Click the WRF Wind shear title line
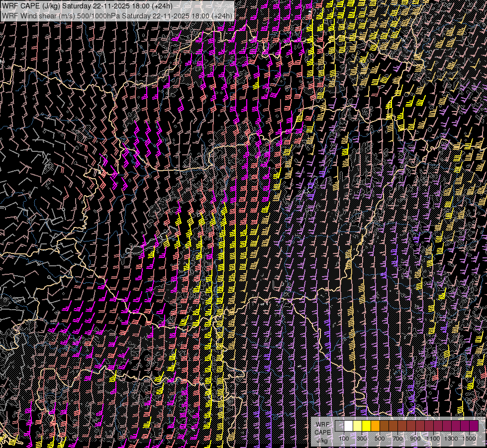The image size is (487, 448). coord(117,16)
